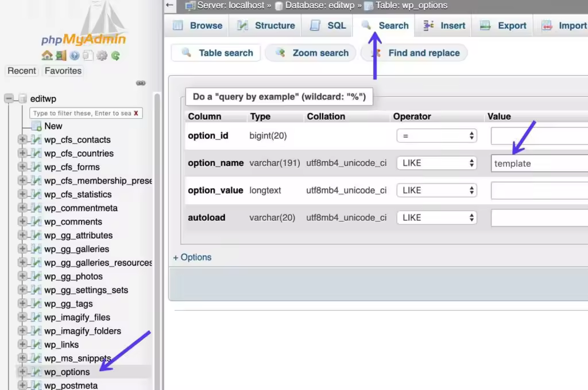Select New under editwp

[53, 126]
